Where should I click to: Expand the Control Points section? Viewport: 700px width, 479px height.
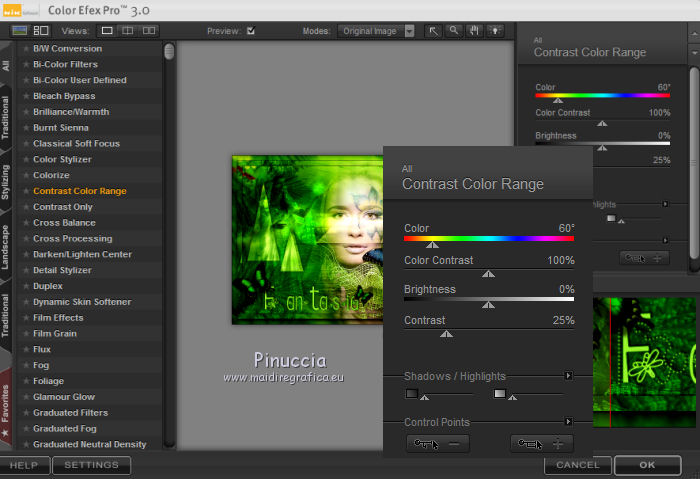pos(568,422)
